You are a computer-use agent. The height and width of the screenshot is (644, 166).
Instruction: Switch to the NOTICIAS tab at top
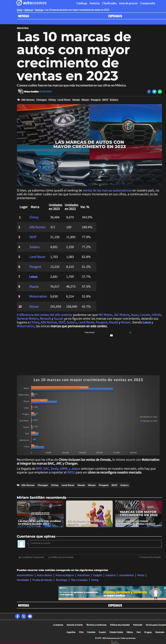24,16
